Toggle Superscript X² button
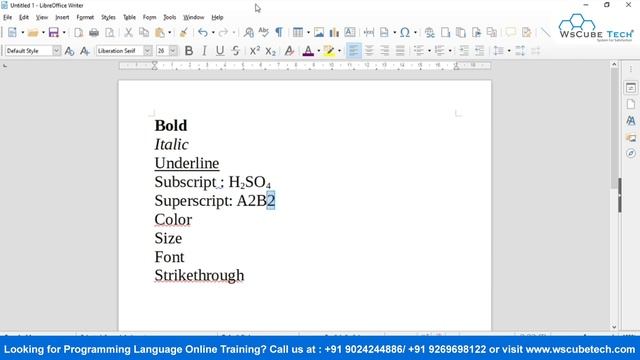640x360 pixels. point(255,51)
